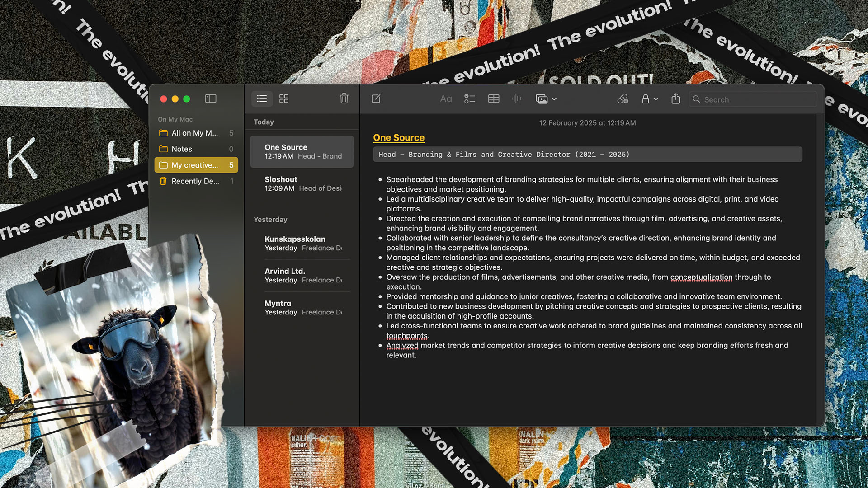
Task: Lock the note with padlock icon
Action: point(646,99)
